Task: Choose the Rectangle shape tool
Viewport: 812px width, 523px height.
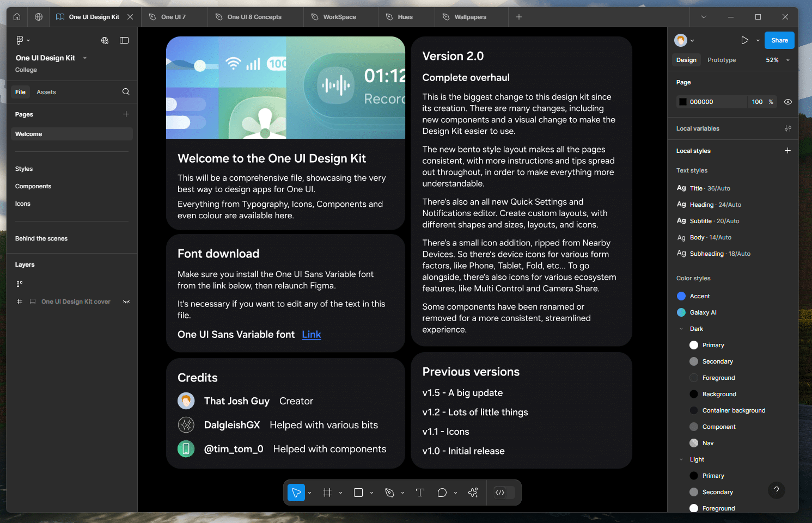Action: [x=358, y=493]
